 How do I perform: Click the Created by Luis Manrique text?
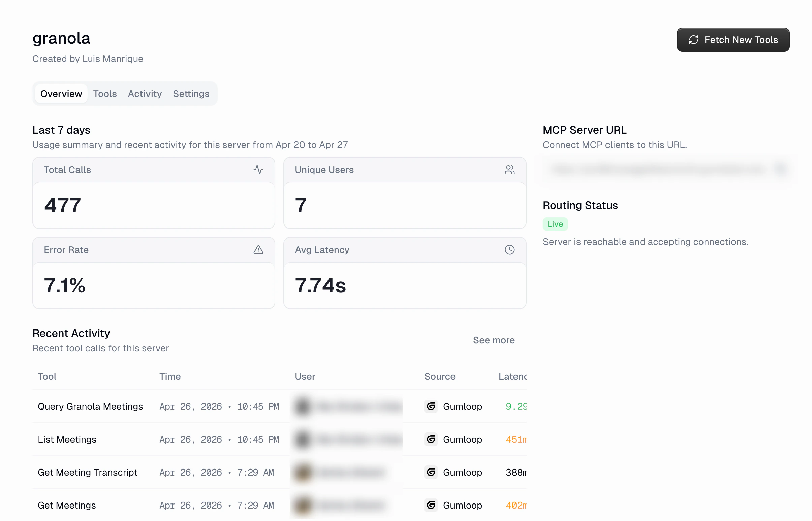(88, 59)
